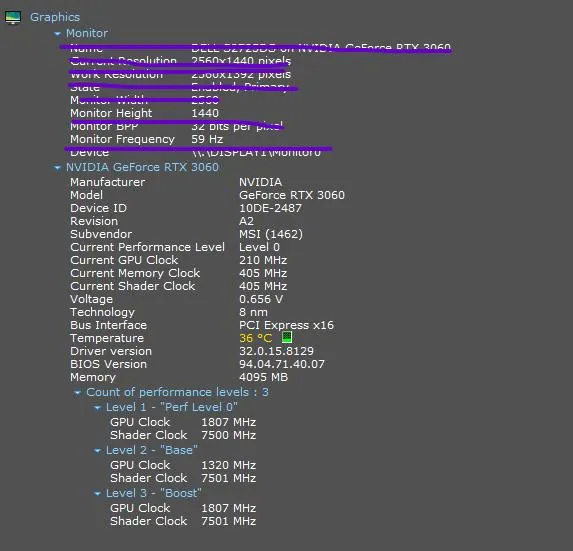Collapse the Monitor section arrow

tap(57, 34)
